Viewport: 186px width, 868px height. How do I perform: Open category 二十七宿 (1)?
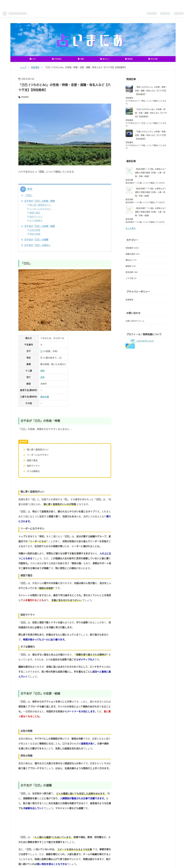click(131, 278)
